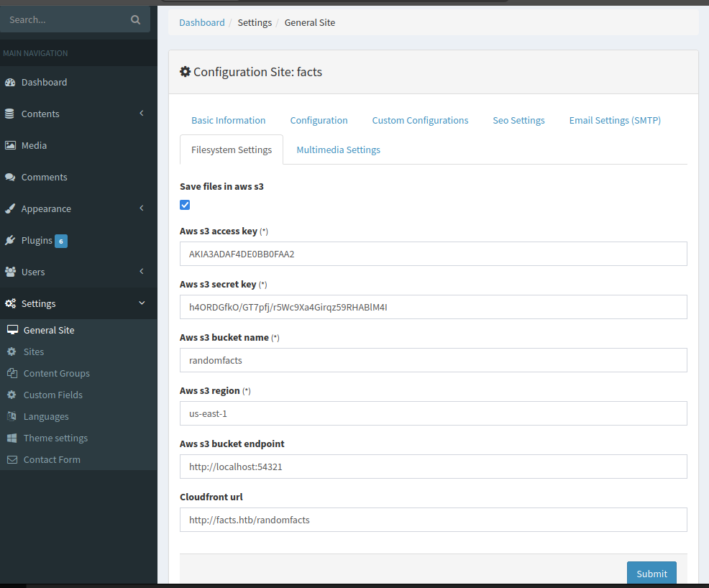Switch to the Seo Settings tab
This screenshot has height=588, width=709.
click(518, 120)
